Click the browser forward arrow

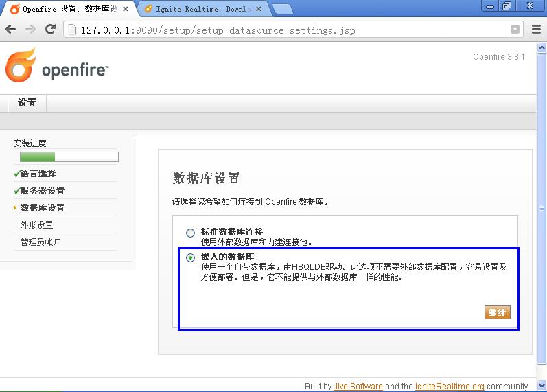[x=31, y=30]
